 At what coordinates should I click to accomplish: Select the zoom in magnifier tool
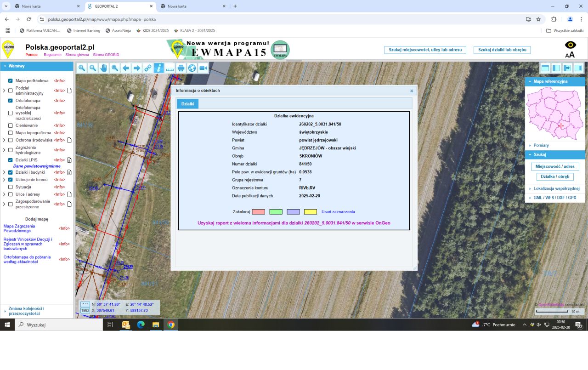(x=82, y=68)
